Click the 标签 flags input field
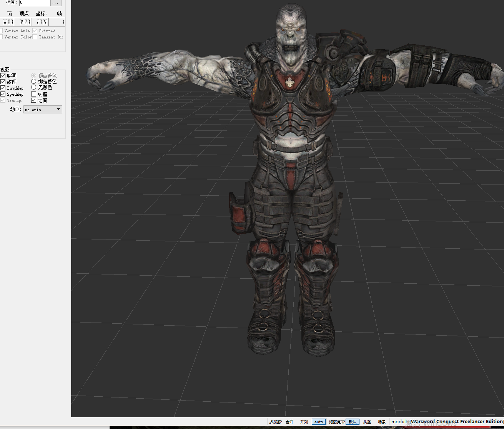The width and height of the screenshot is (504, 429). click(x=35, y=3)
